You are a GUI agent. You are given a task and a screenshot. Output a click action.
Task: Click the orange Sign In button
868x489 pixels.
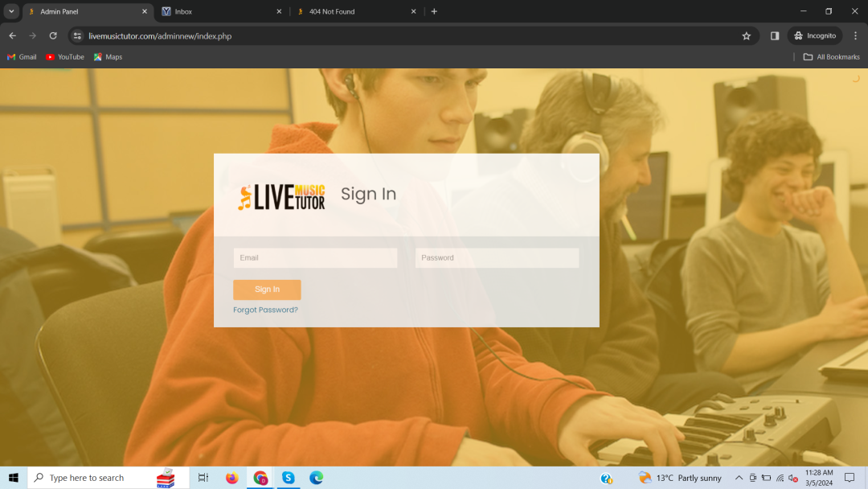click(267, 290)
